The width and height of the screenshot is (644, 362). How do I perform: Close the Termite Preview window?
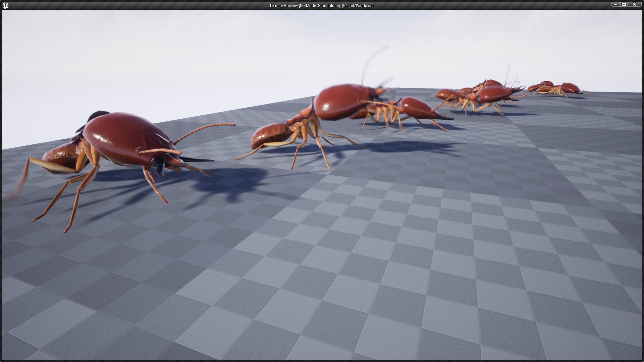[x=634, y=4]
